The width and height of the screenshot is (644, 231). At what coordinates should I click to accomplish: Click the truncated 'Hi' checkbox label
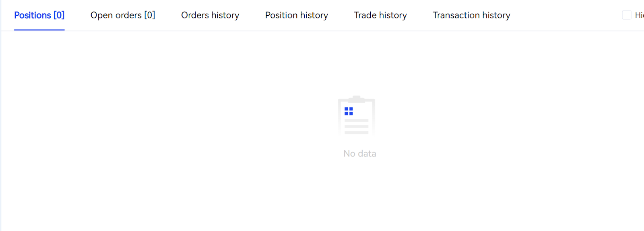point(639,15)
